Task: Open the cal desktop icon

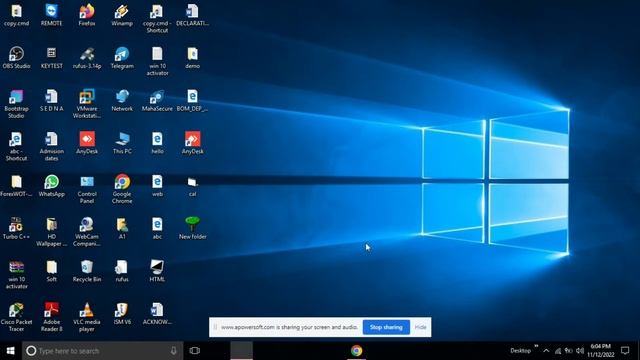Action: click(193, 186)
